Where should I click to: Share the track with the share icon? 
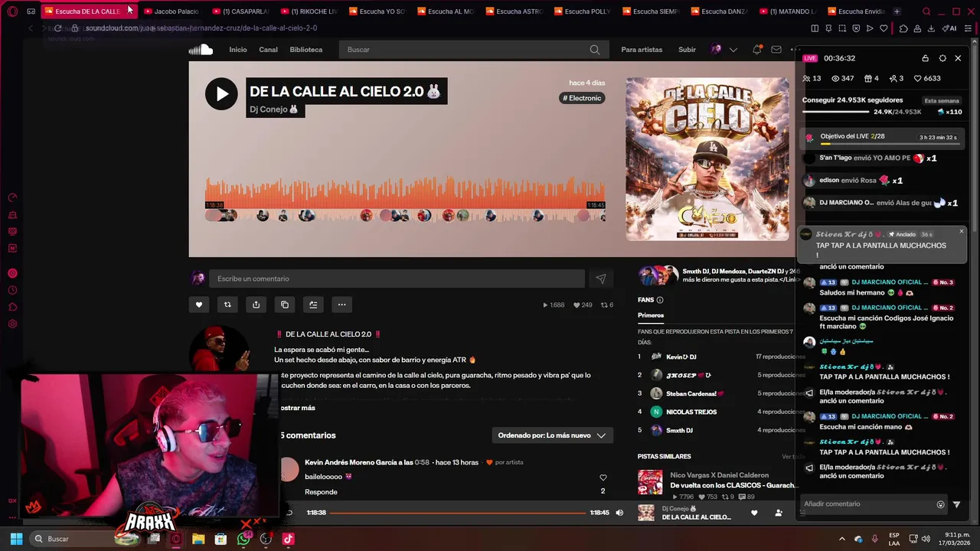point(256,305)
